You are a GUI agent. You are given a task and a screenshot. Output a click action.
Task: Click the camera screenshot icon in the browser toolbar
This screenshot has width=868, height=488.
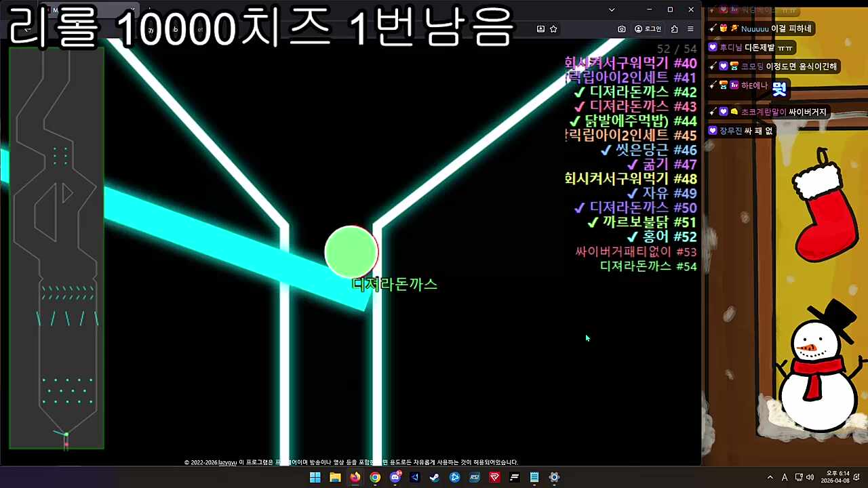(x=622, y=29)
